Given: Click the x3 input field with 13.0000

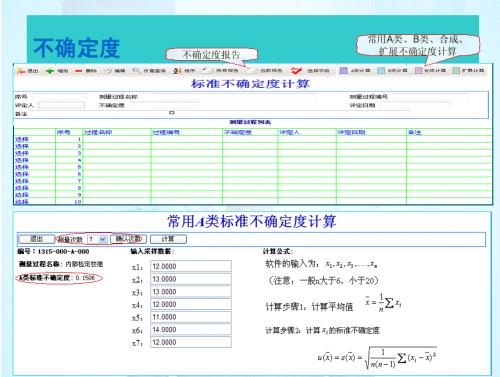Looking at the screenshot, I should (x=191, y=292).
